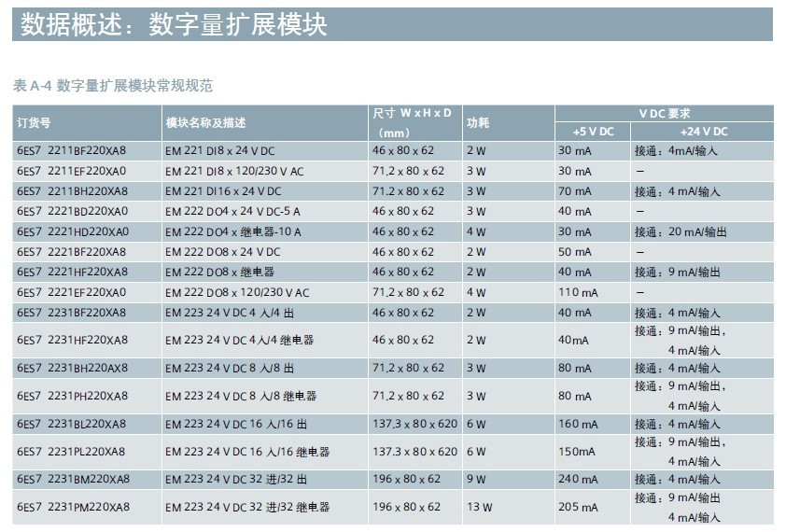Click module name EM 221 DI16 x 24 V DC
The width and height of the screenshot is (786, 532).
[x=223, y=191]
